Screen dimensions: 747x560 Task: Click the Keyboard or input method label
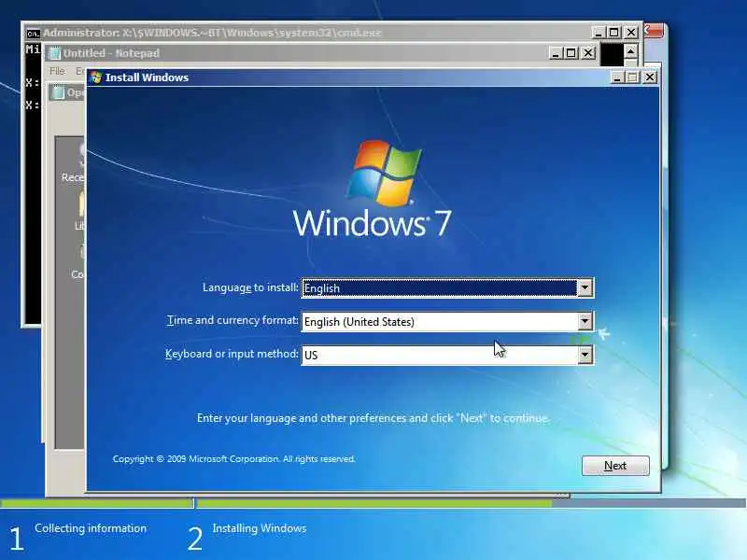tap(232, 354)
